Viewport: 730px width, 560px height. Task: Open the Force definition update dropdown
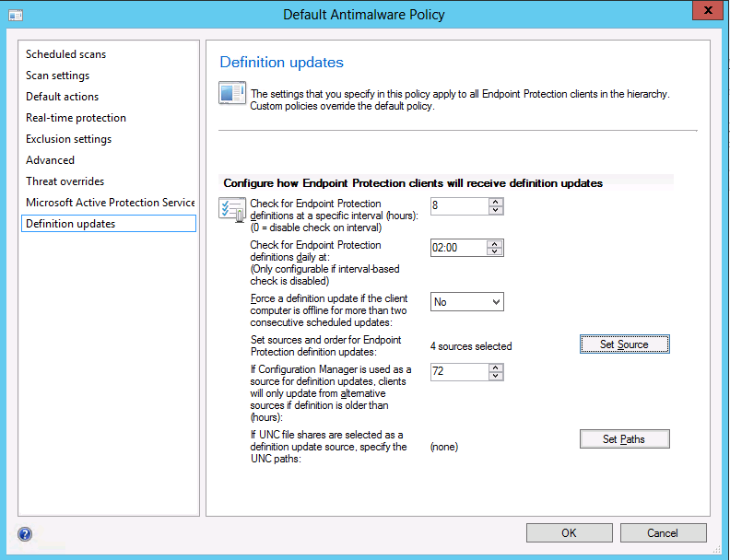467,302
